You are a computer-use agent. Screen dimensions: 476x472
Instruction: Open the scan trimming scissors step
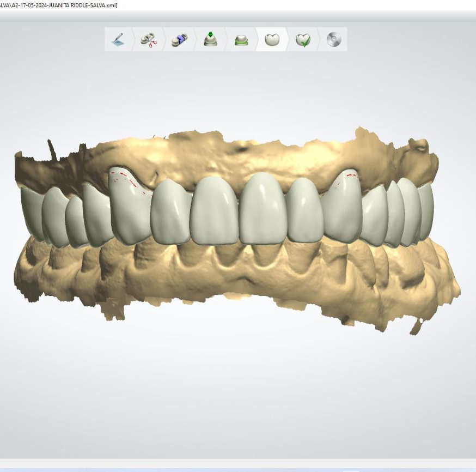(148, 40)
